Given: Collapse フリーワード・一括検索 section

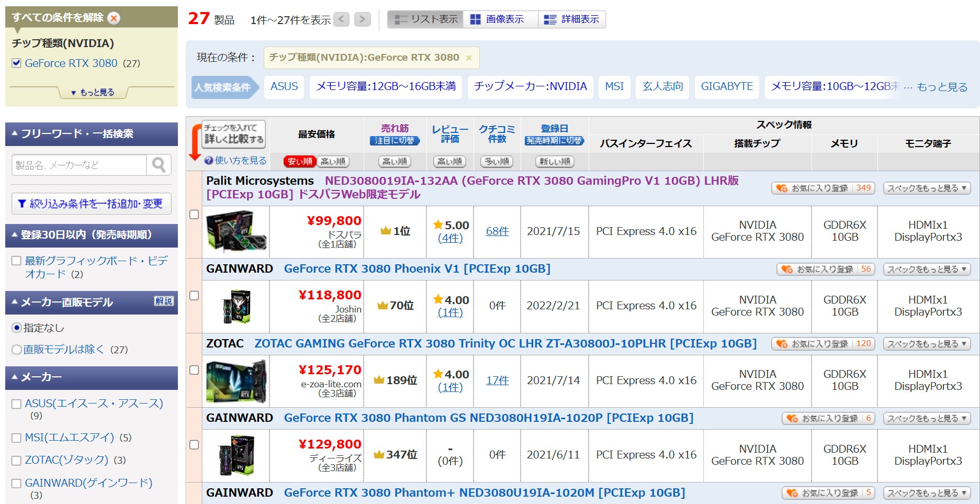Looking at the screenshot, I should point(92,134).
